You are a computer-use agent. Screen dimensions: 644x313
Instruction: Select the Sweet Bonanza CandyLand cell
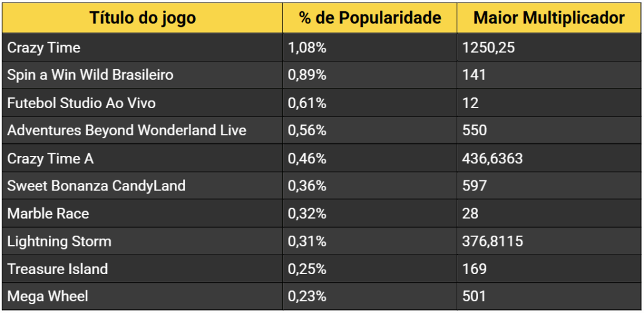[x=96, y=186]
